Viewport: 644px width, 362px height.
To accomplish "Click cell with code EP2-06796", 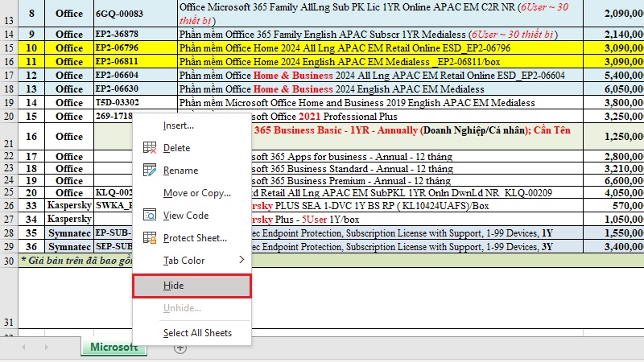I will click(x=136, y=48).
